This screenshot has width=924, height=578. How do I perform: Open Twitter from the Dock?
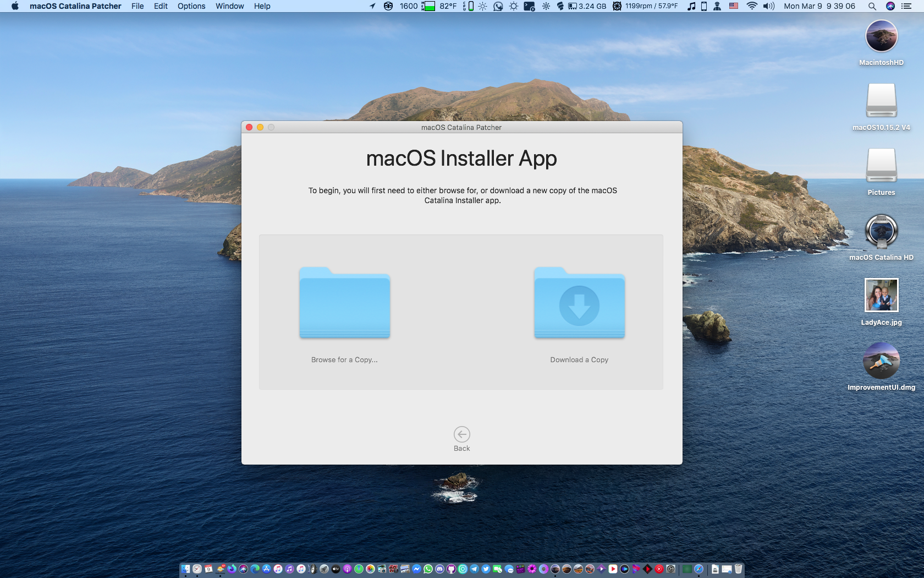486,569
